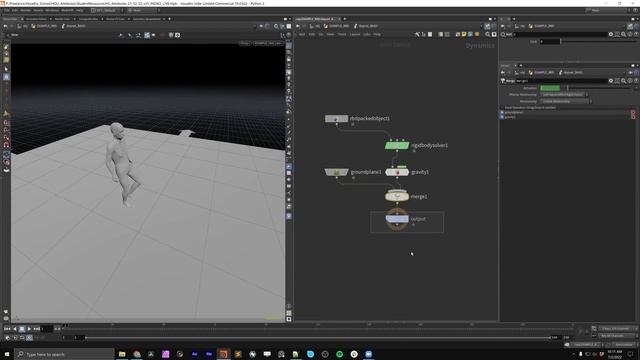
Task: Jump to first frame of the playbar
Action: pyautogui.click(x=7, y=329)
